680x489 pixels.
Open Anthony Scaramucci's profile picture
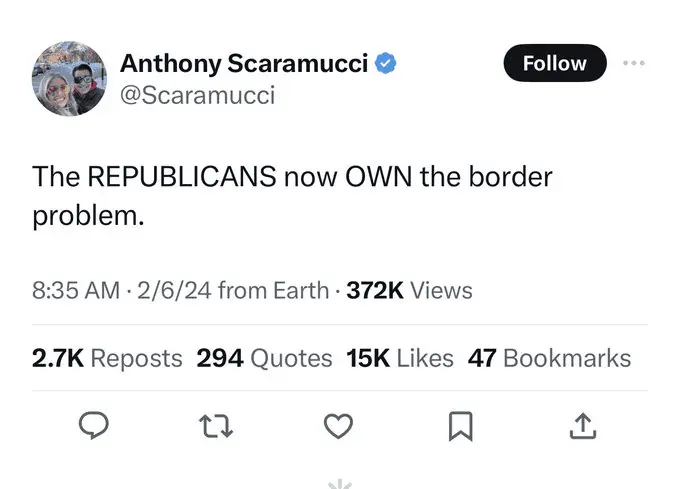[x=69, y=79]
